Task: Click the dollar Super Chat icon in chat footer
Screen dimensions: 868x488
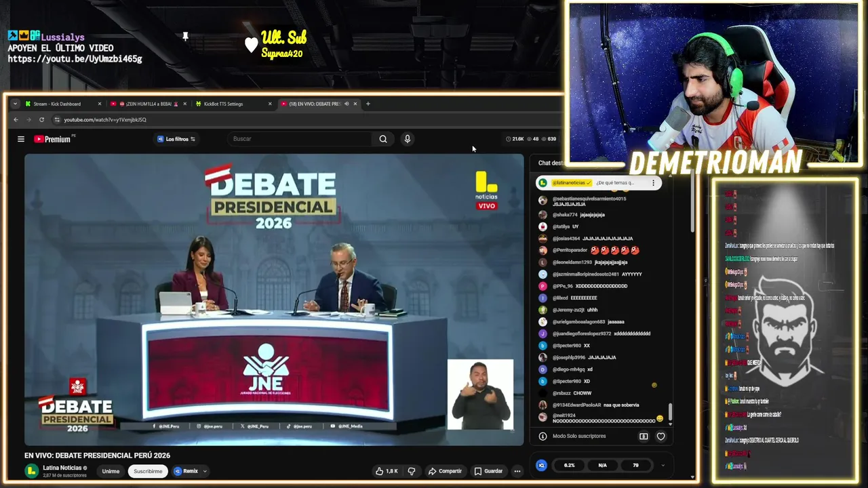Action: pos(644,436)
